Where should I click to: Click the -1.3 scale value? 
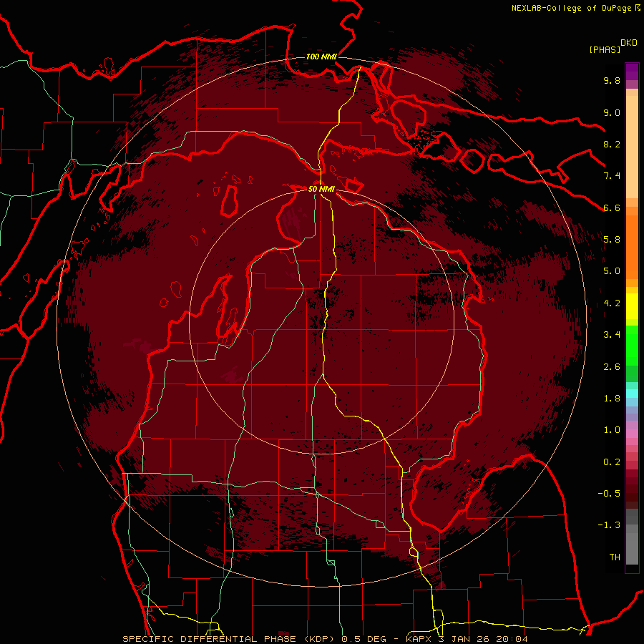609,525
